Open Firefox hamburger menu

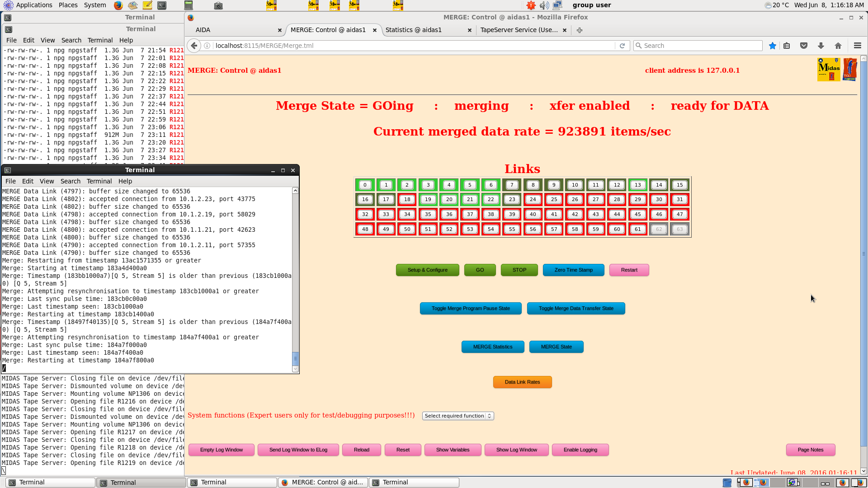858,46
